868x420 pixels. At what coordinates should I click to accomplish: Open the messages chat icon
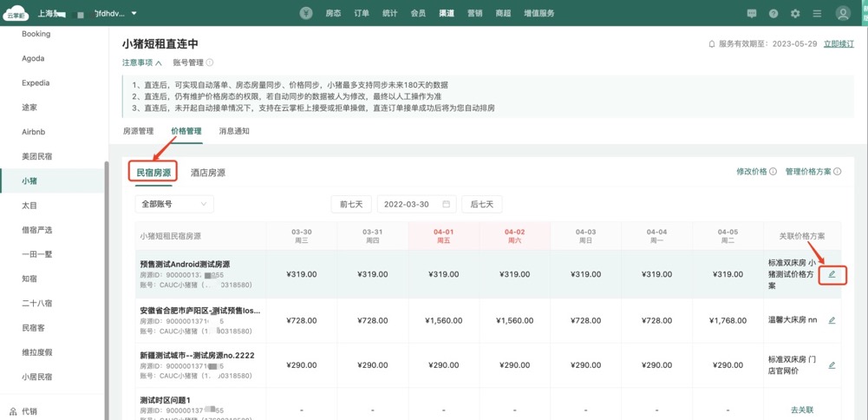[x=752, y=14]
